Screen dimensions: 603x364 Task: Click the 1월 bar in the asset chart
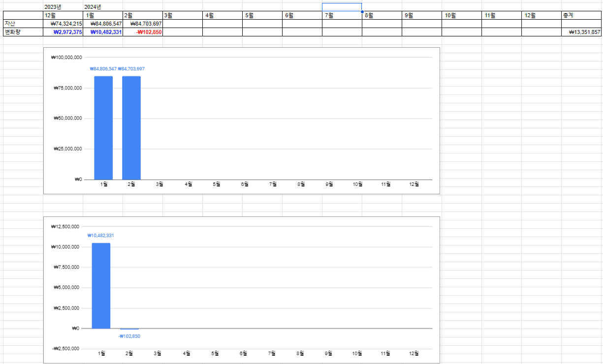[x=103, y=128]
